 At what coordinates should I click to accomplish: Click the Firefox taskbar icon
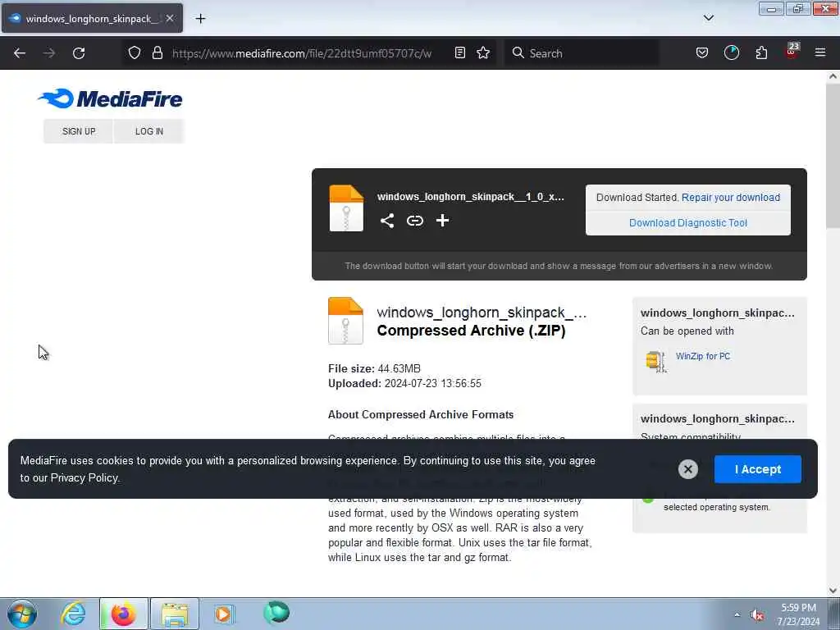[123, 614]
